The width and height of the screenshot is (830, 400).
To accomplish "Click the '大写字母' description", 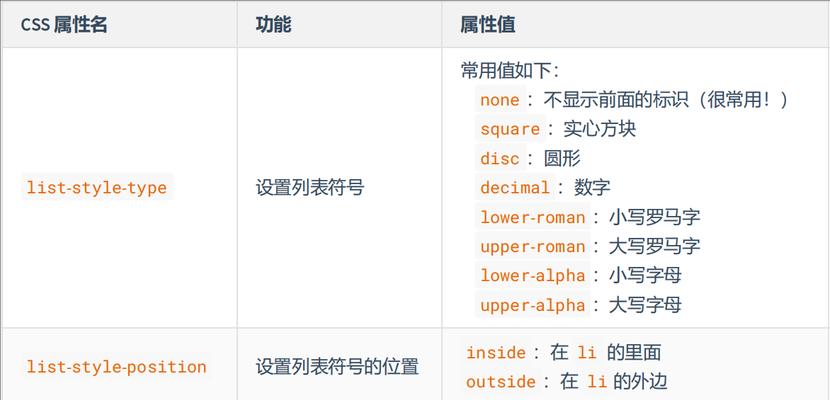I will click(x=645, y=305).
